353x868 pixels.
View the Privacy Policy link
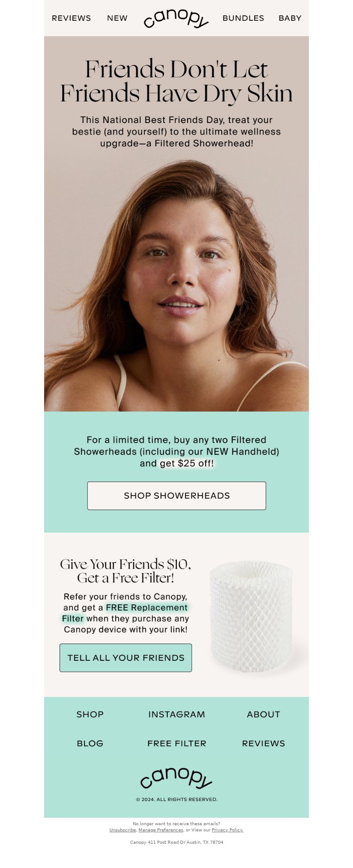(x=228, y=830)
